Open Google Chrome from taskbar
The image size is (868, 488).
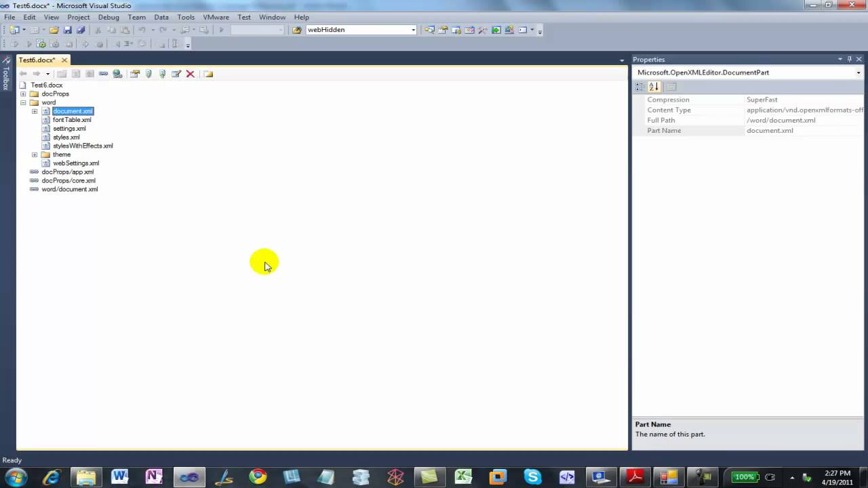tap(258, 477)
